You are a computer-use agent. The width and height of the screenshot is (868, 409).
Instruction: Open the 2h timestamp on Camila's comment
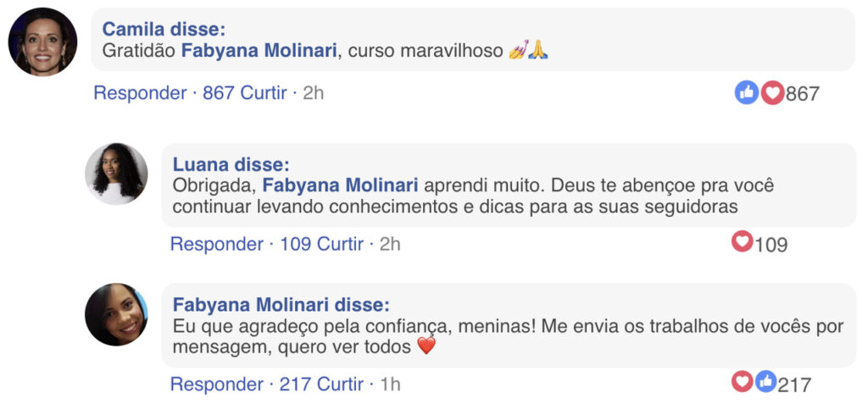[x=313, y=93]
